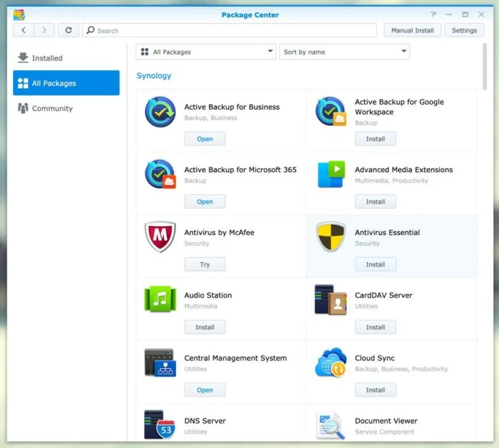Click the Package Center app icon in title bar

click(19, 15)
